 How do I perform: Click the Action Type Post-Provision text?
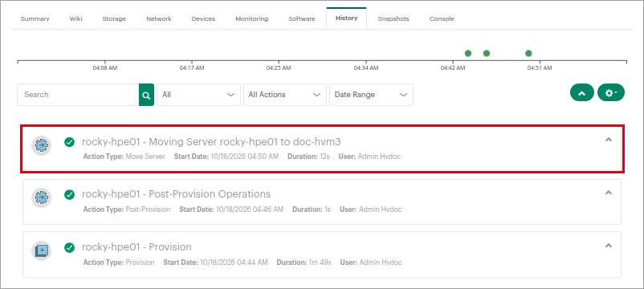coord(127,210)
